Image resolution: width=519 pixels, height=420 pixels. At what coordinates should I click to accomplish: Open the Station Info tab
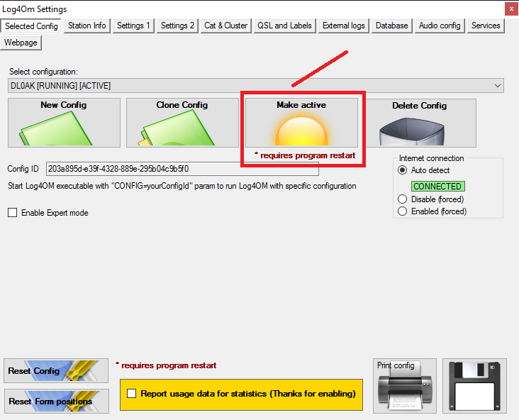pyautogui.click(x=86, y=26)
